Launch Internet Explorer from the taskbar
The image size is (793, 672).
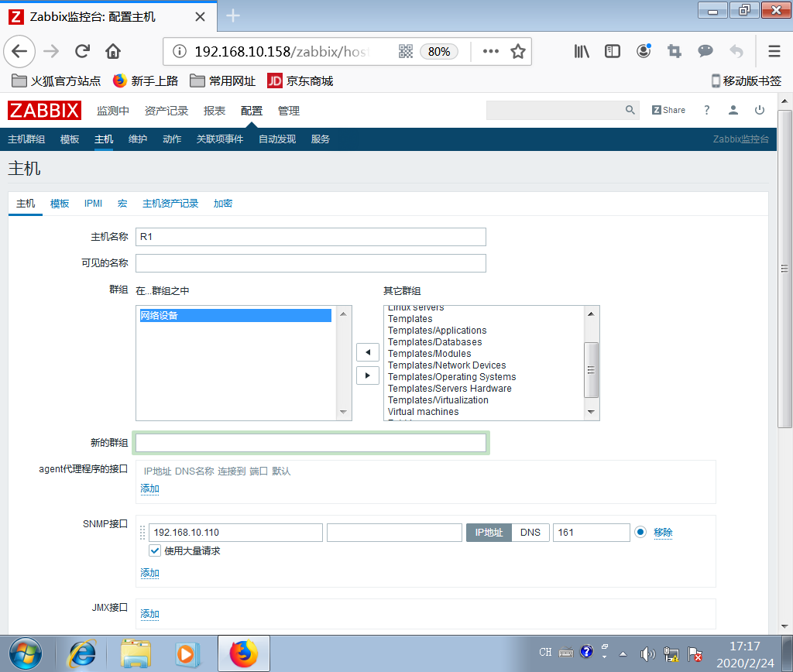(x=82, y=653)
